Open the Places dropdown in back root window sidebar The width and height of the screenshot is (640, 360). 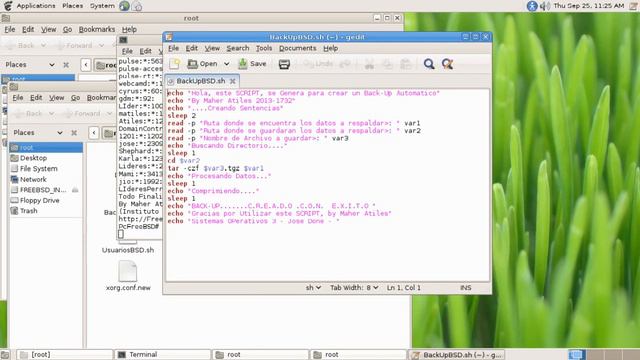click(x=29, y=64)
